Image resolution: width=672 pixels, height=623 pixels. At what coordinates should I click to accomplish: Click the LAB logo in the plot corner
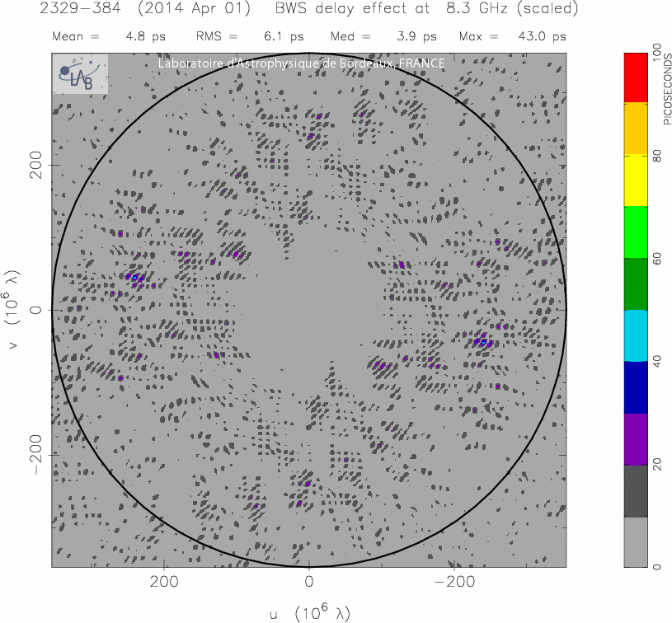tap(80, 73)
